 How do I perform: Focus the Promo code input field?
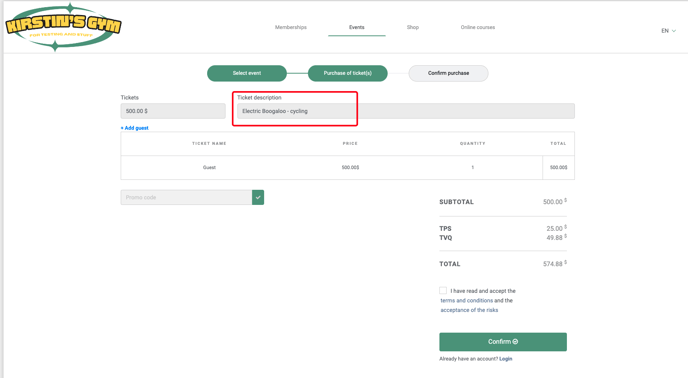186,198
